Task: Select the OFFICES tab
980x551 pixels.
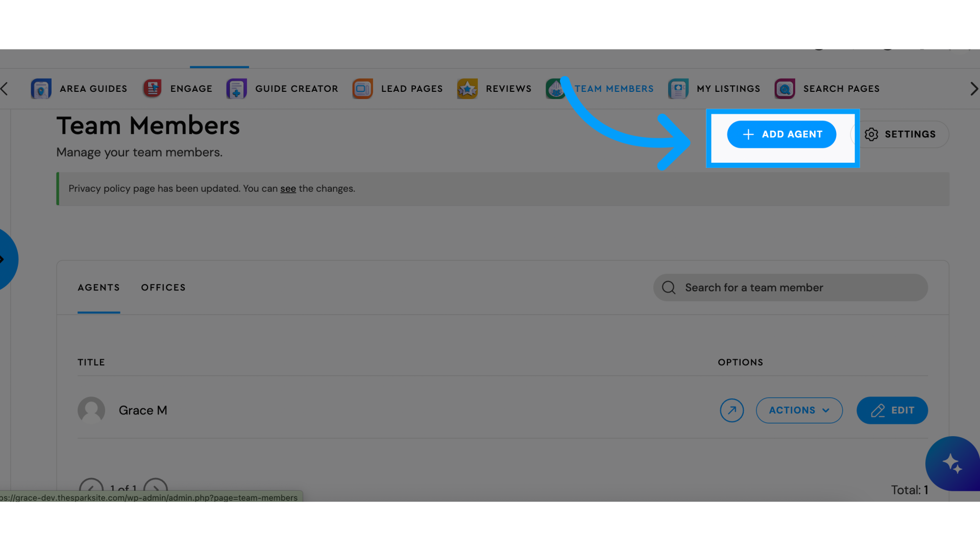Action: click(x=163, y=287)
